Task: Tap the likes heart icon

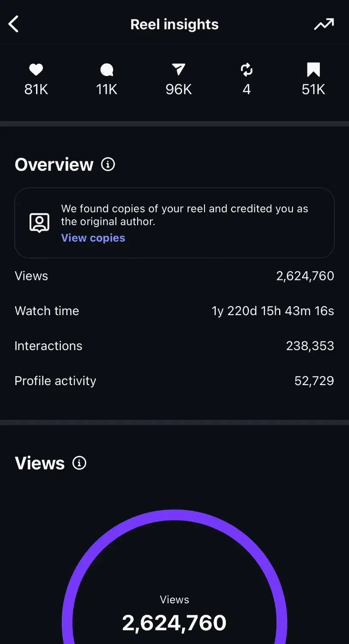Action: (x=36, y=70)
